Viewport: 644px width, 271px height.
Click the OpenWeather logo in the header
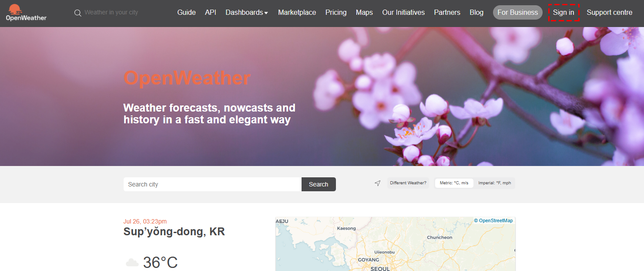(x=26, y=12)
